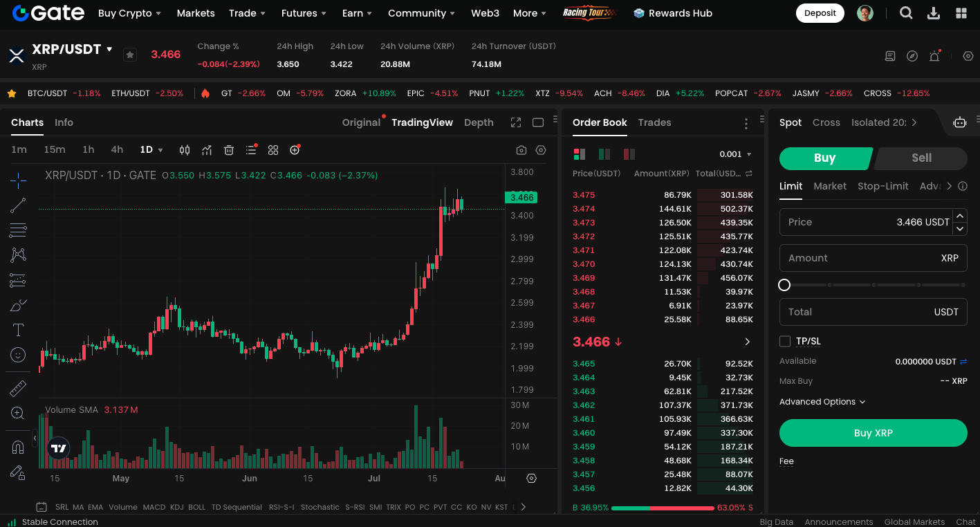Open the search magnifier in top bar
The image size is (980, 527).
point(906,13)
